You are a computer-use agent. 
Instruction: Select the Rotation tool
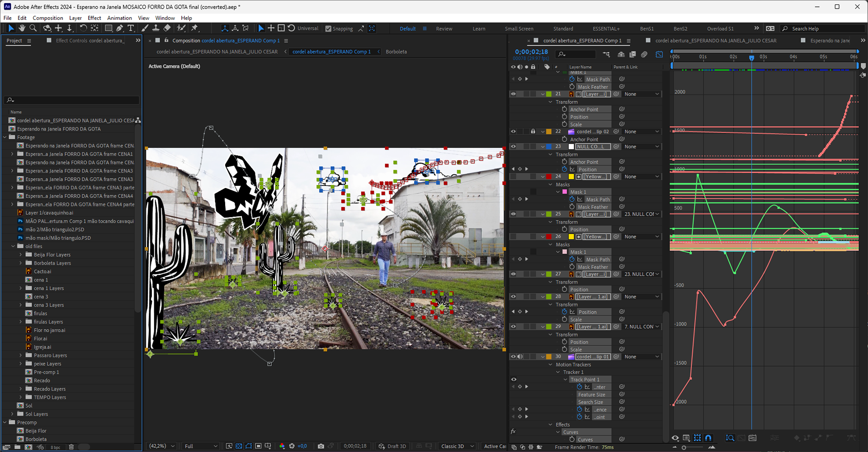click(83, 28)
